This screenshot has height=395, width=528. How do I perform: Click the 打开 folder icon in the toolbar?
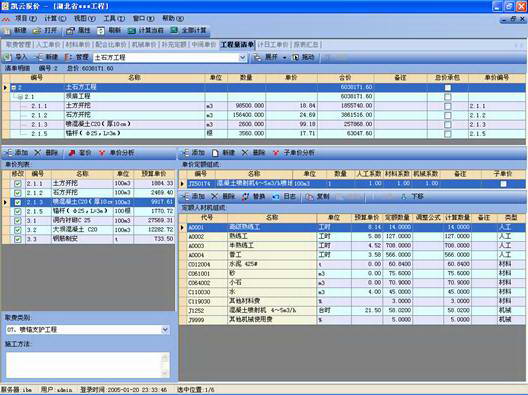(36, 31)
